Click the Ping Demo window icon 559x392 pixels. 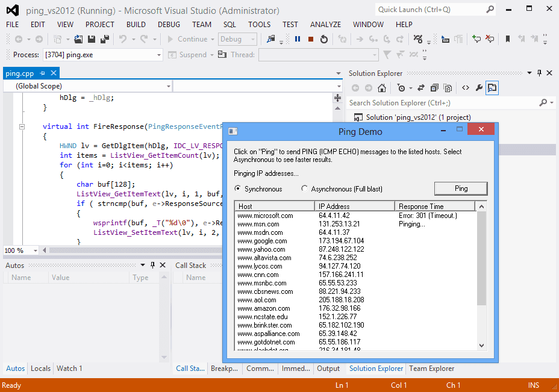click(x=233, y=131)
